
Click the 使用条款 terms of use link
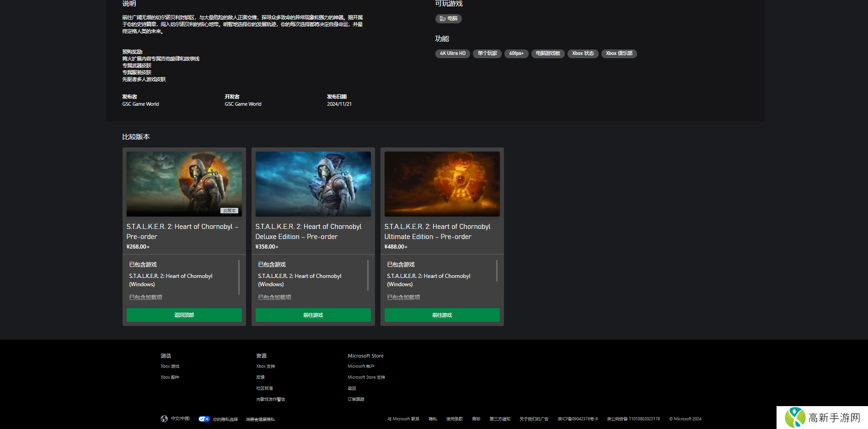coord(454,419)
